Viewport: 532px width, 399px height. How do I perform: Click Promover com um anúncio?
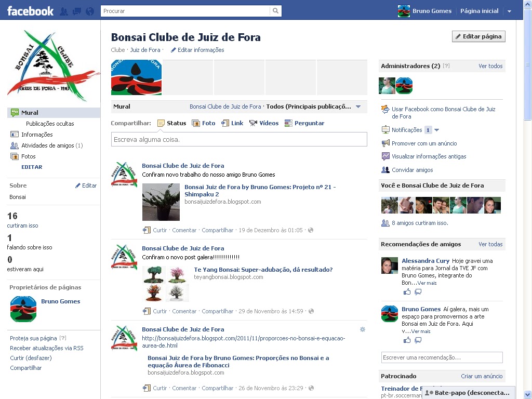424,143
